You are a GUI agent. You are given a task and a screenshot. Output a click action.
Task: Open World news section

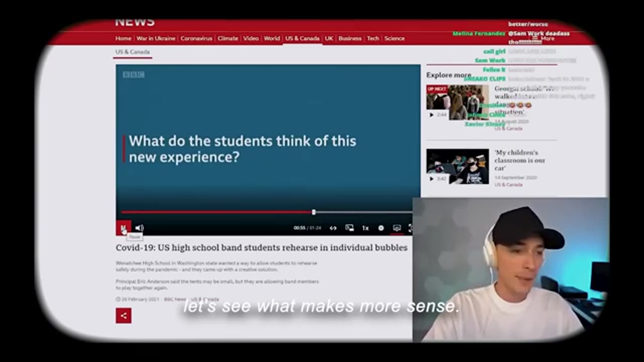coord(272,38)
